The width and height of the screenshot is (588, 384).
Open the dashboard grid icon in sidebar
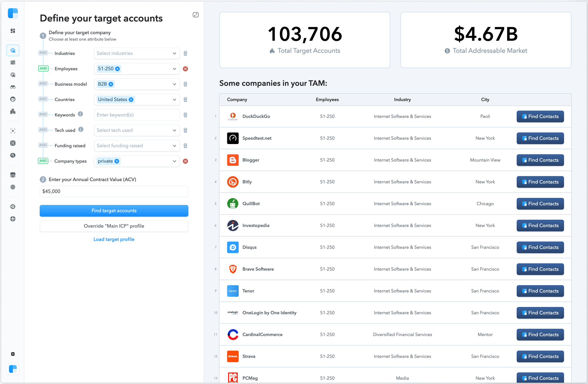click(x=13, y=31)
